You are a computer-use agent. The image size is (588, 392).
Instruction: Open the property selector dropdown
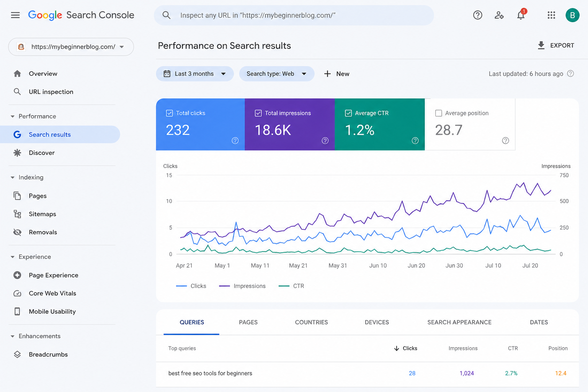(x=71, y=47)
